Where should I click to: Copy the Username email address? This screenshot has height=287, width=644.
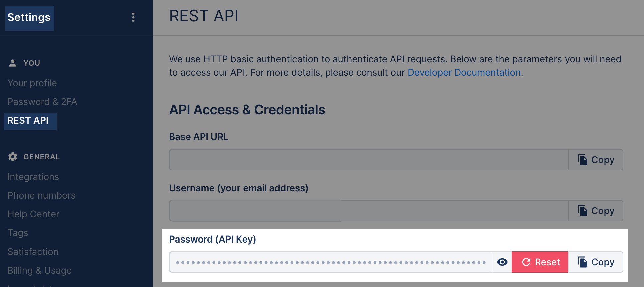(x=596, y=211)
